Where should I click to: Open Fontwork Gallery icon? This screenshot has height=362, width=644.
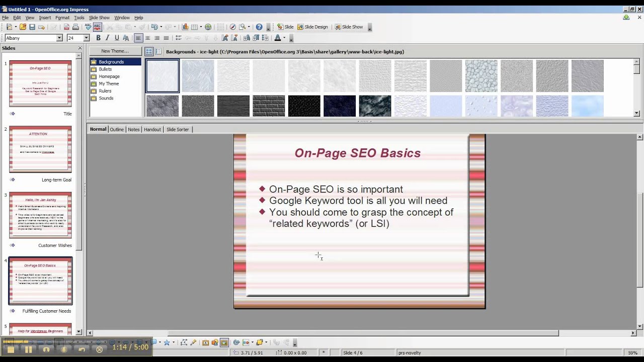(205, 342)
